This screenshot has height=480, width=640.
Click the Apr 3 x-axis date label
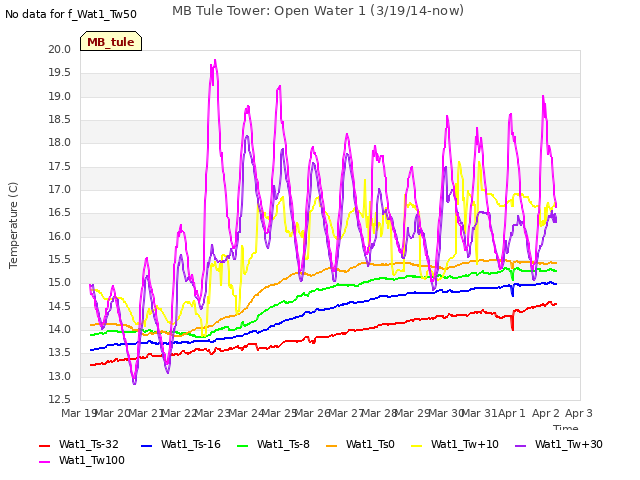578,413
